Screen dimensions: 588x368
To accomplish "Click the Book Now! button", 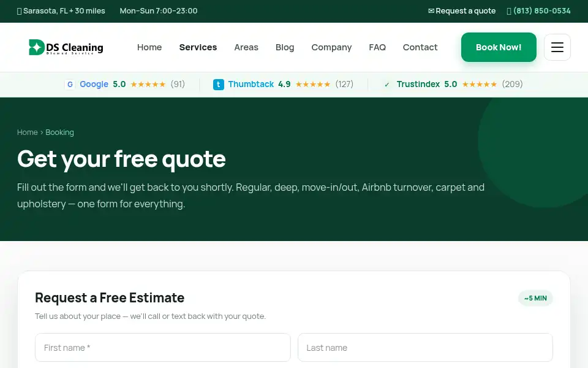I will coord(499,47).
